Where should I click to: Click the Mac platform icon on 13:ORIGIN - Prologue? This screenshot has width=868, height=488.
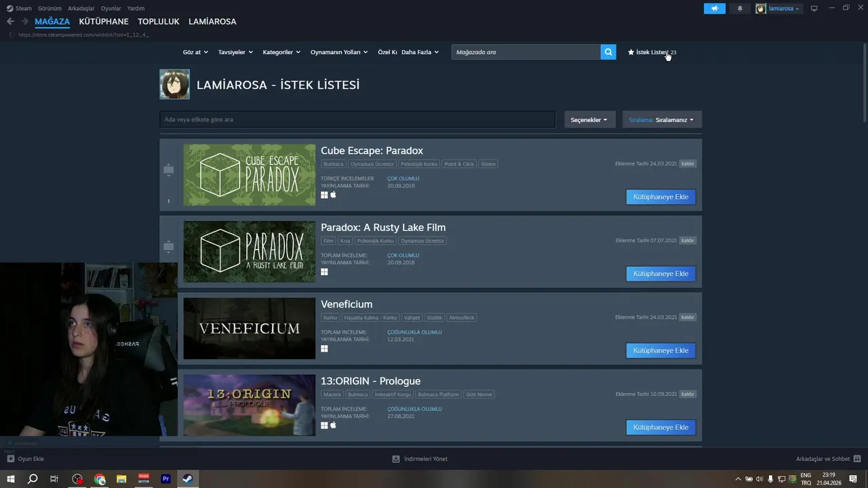tap(333, 425)
